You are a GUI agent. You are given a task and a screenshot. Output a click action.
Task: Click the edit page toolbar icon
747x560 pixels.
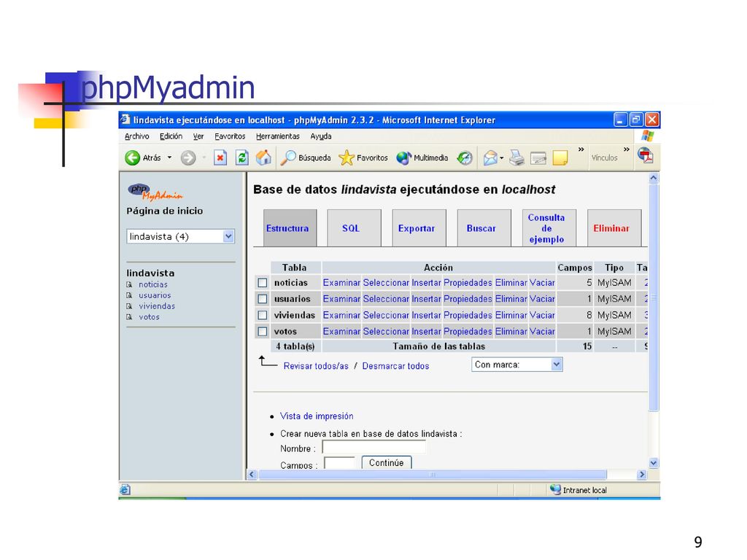(538, 157)
